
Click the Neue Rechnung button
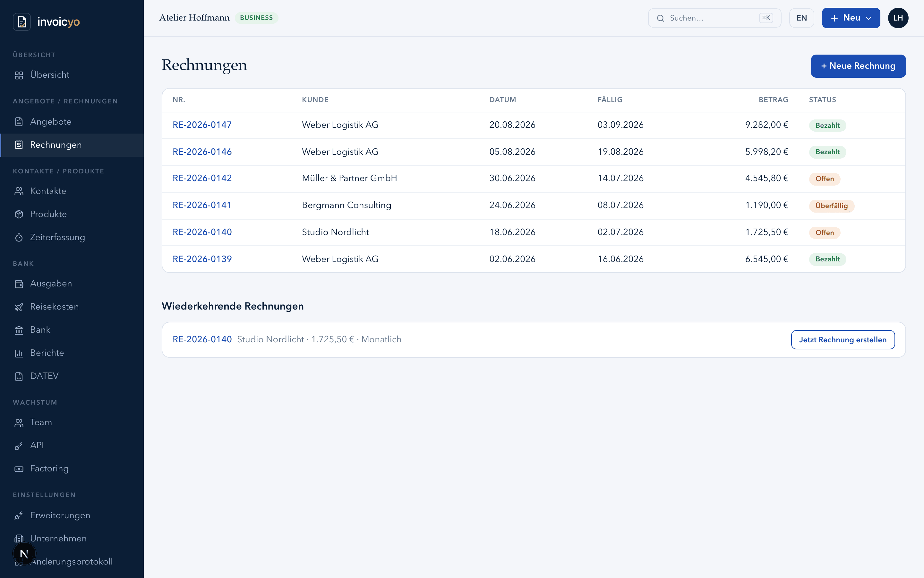[858, 66]
